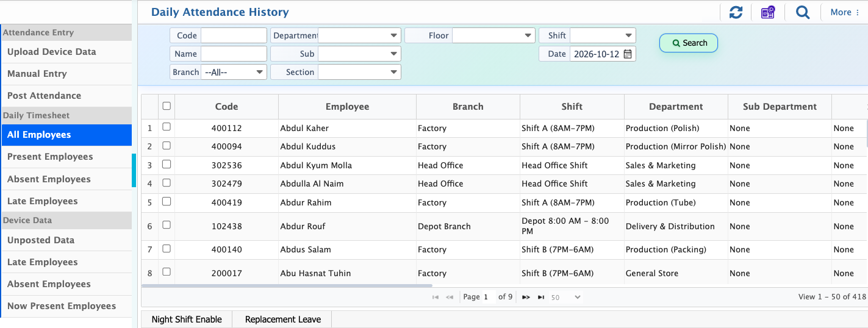Open the Department dropdown
Image resolution: width=868 pixels, height=328 pixels.
coord(359,35)
